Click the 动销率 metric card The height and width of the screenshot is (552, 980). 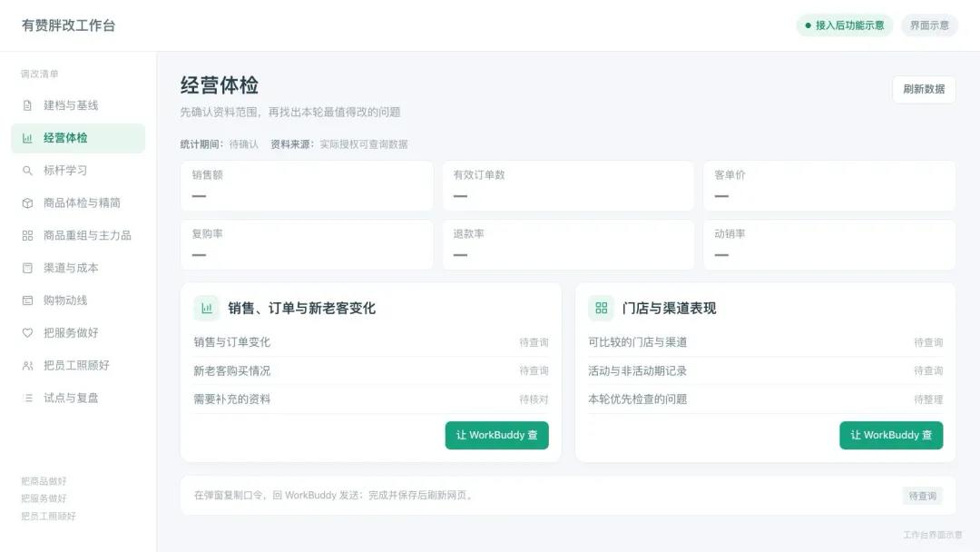829,244
